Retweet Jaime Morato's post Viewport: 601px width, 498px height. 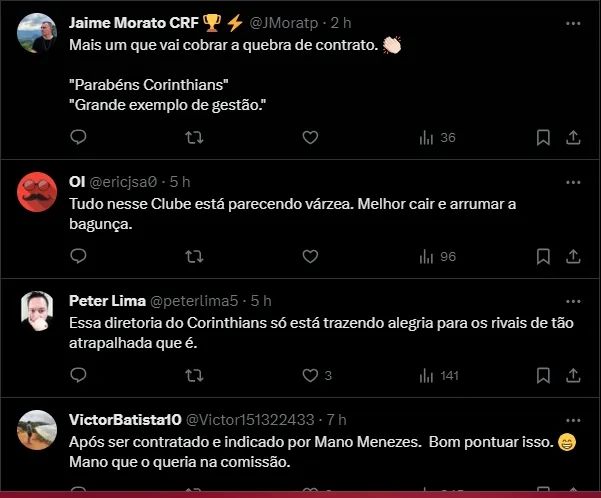tap(195, 137)
